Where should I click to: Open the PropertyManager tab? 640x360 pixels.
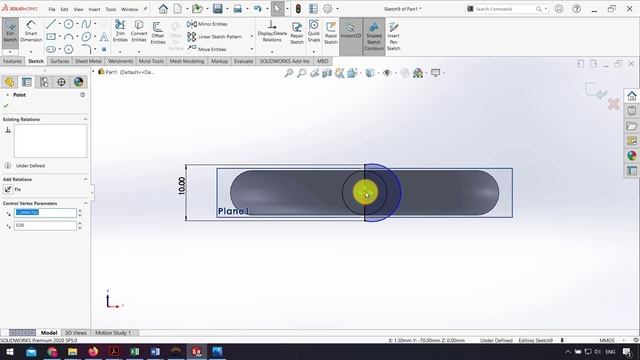click(27, 82)
